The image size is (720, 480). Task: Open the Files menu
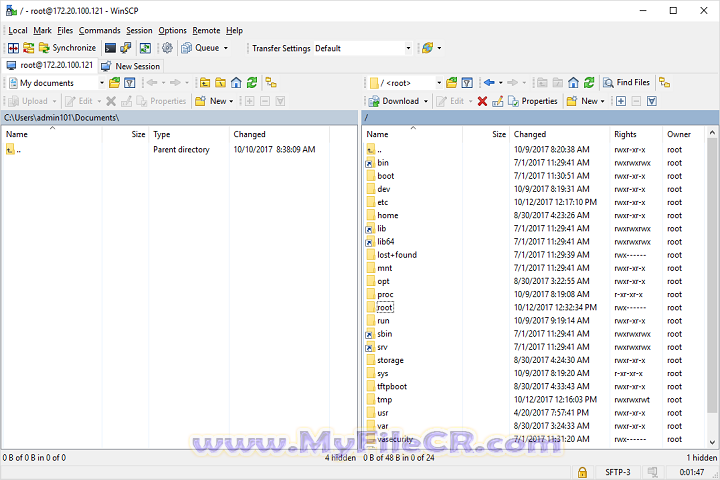(65, 30)
